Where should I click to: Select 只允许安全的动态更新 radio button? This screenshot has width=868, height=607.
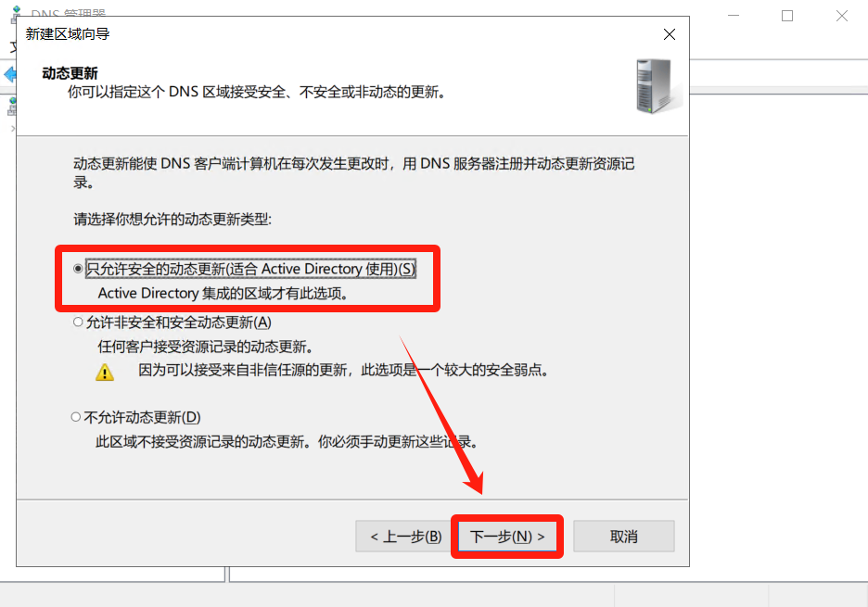pos(78,269)
